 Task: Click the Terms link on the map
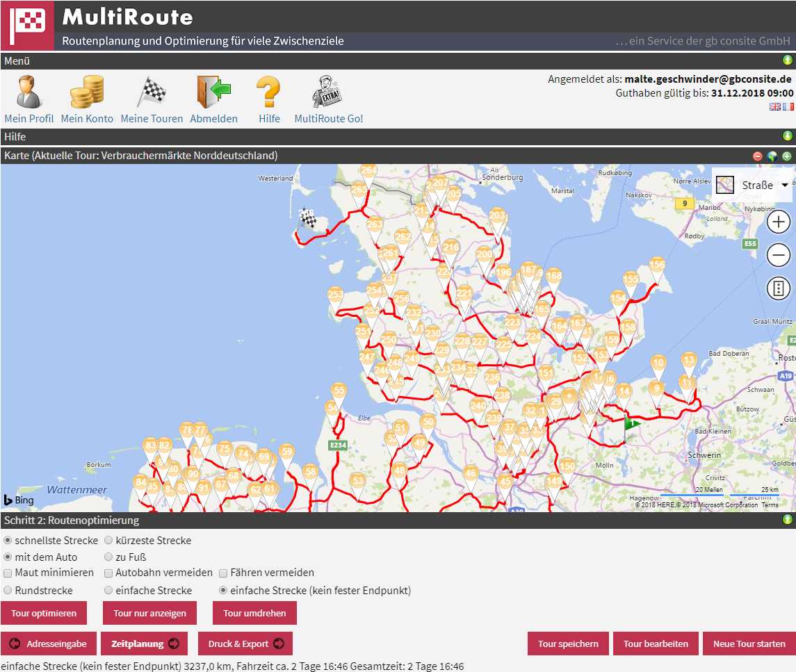[770, 505]
